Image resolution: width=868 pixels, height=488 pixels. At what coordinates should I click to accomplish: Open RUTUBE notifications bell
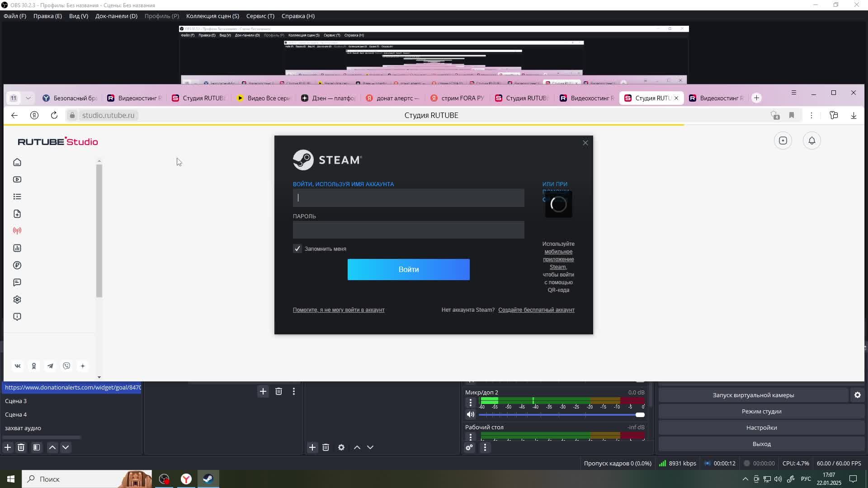pos(812,141)
